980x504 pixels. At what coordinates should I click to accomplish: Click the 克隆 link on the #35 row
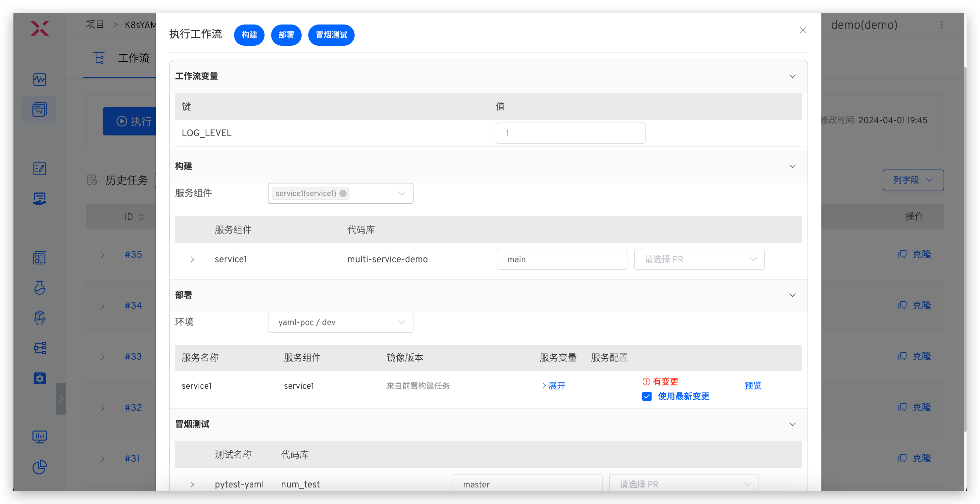pyautogui.click(x=922, y=254)
